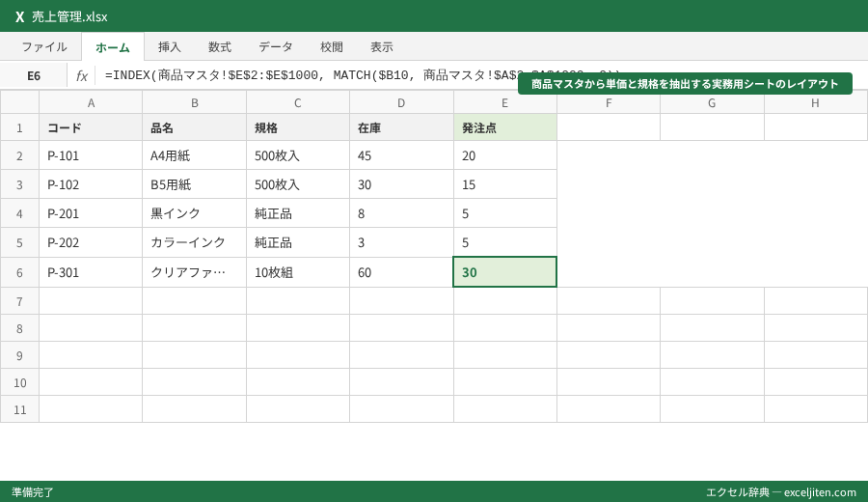Select column E header
The height and width of the screenshot is (502, 868).
(x=504, y=102)
